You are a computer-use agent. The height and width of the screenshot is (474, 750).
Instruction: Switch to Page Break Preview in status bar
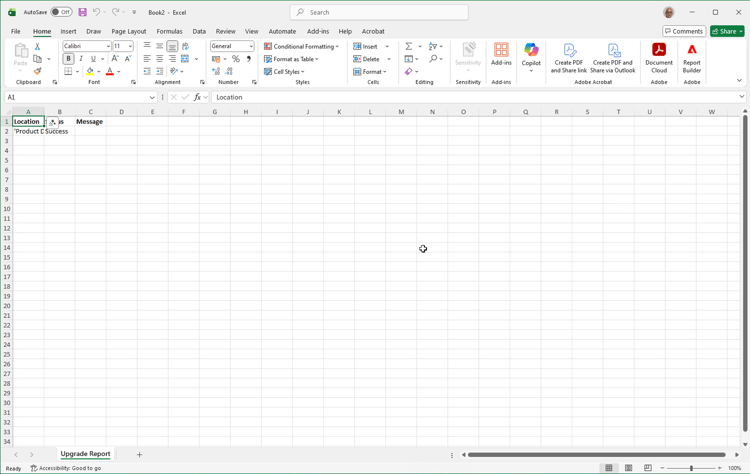[648, 468]
